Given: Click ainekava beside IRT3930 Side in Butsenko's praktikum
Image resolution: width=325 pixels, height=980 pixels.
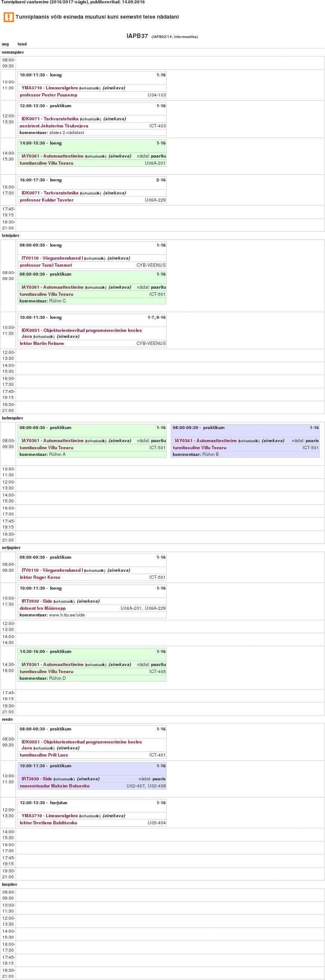Looking at the screenshot, I should (88, 779).
